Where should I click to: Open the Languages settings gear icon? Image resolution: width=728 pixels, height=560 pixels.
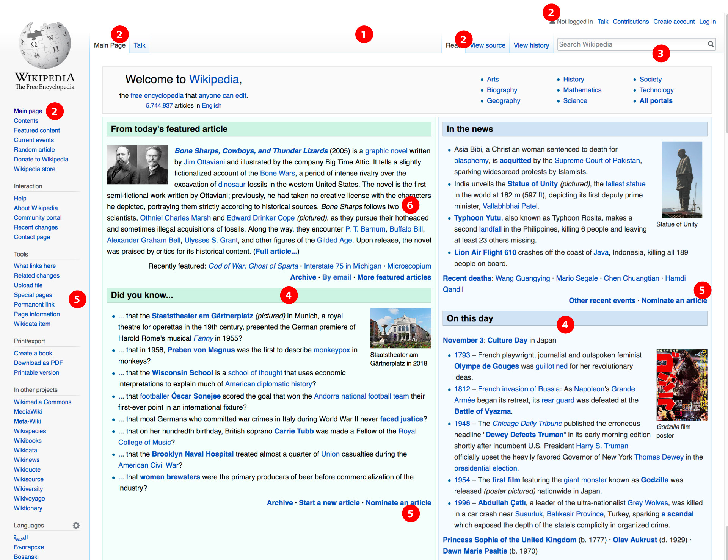(x=76, y=525)
